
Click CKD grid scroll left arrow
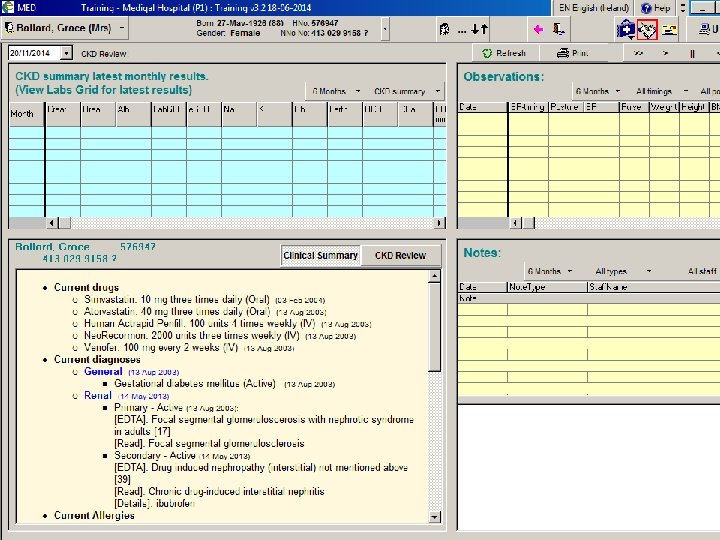51,223
